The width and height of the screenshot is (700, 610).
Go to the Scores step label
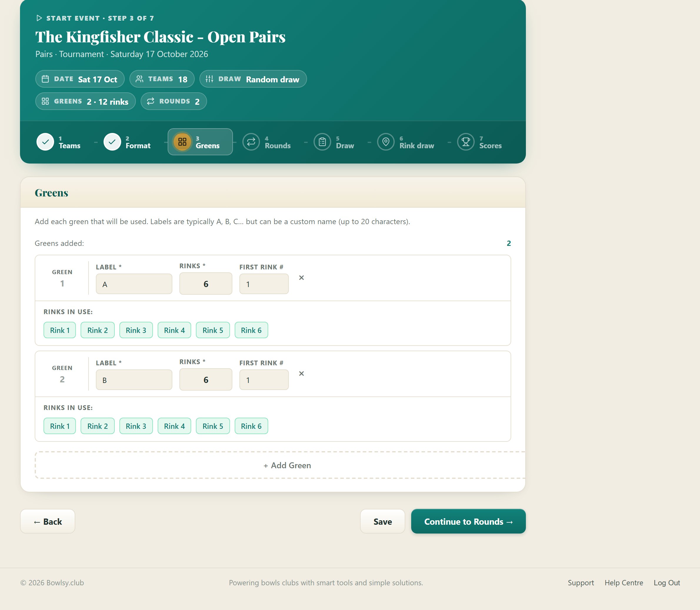tap(490, 146)
